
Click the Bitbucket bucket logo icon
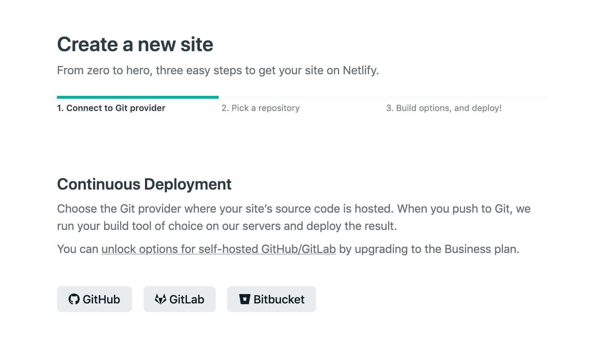pos(245,299)
